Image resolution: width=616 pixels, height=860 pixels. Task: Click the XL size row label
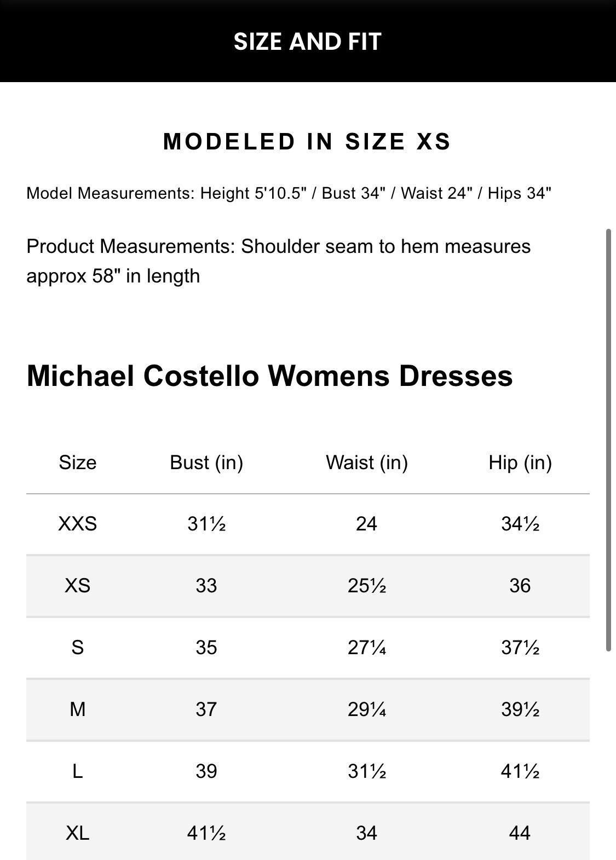[x=78, y=833]
